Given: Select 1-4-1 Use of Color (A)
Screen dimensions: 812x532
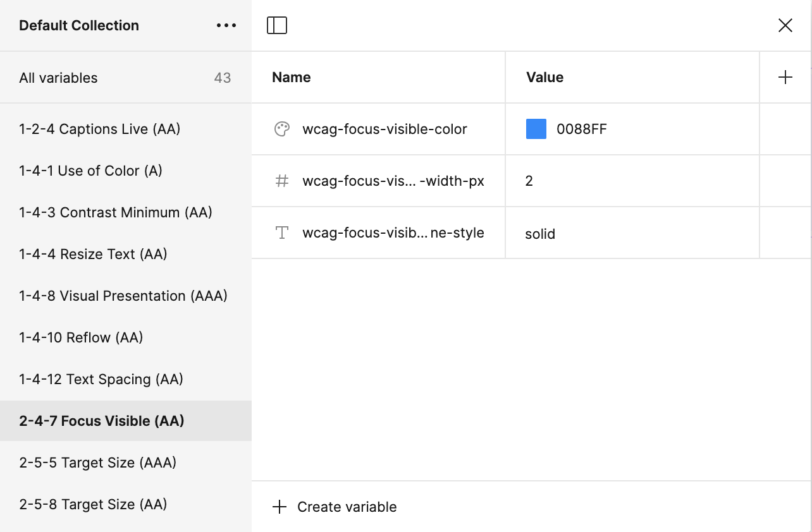Looking at the screenshot, I should pyautogui.click(x=91, y=171).
